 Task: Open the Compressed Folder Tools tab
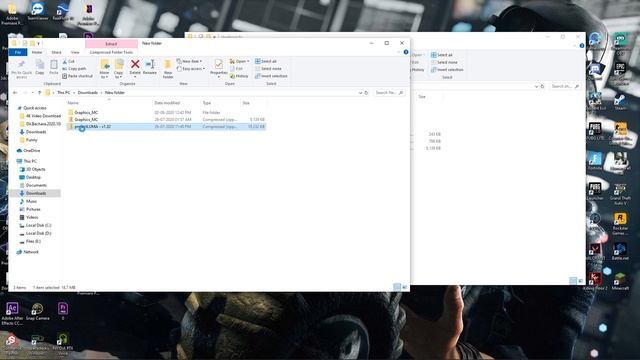coord(111,52)
